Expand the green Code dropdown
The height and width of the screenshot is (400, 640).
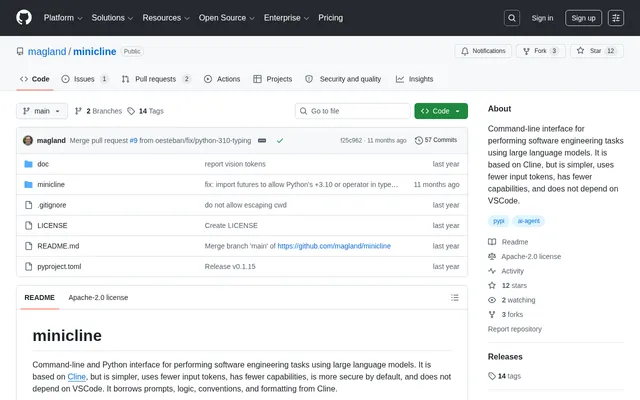(x=441, y=111)
